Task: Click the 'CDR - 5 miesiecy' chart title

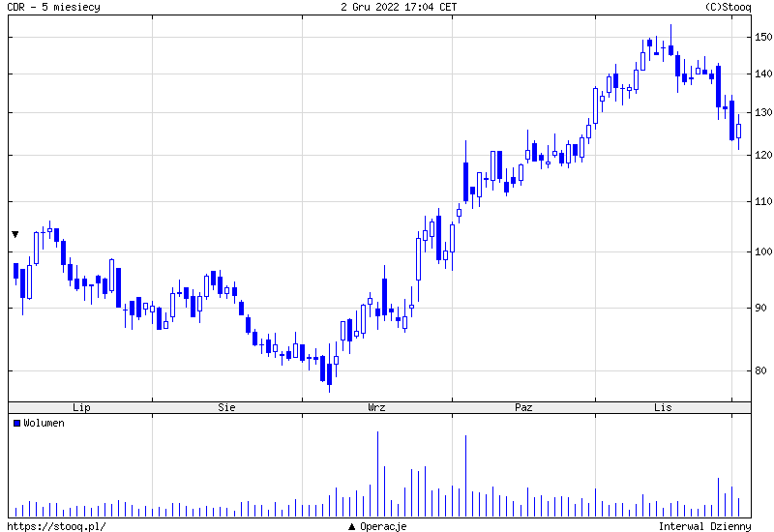Action: pyautogui.click(x=53, y=7)
